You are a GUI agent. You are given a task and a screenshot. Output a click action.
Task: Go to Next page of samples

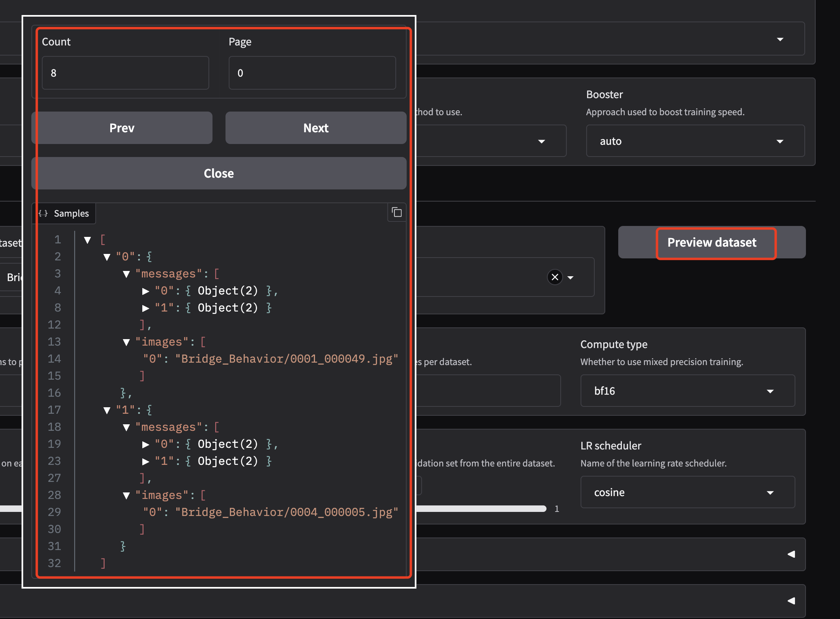coord(316,128)
